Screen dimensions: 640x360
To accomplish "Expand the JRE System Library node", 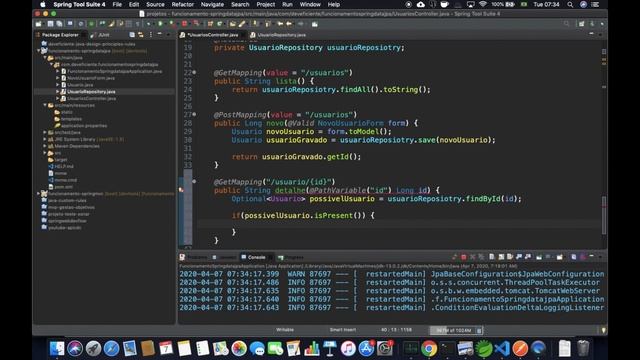I will [x=45, y=139].
